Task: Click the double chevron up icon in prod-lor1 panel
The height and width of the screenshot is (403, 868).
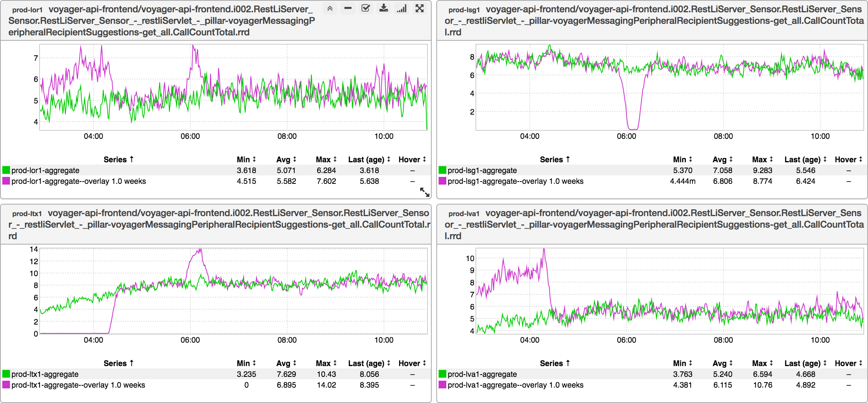Action: (330, 8)
